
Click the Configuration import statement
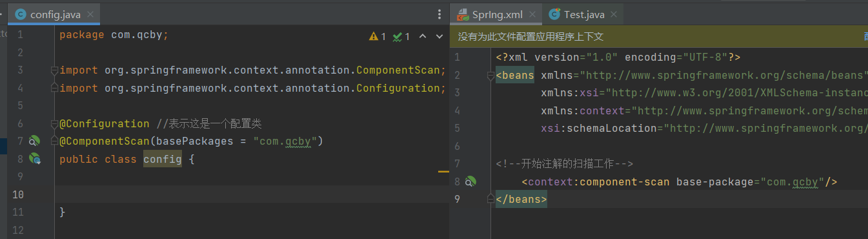252,88
